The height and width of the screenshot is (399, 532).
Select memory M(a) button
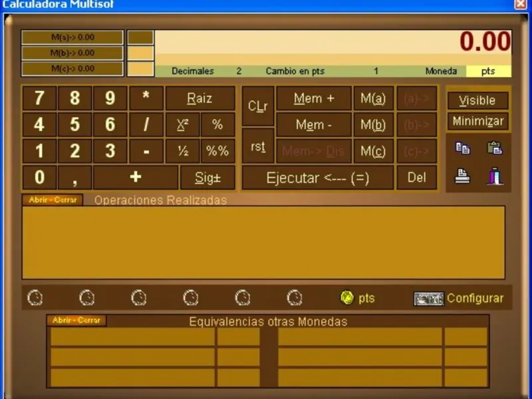[x=373, y=98]
